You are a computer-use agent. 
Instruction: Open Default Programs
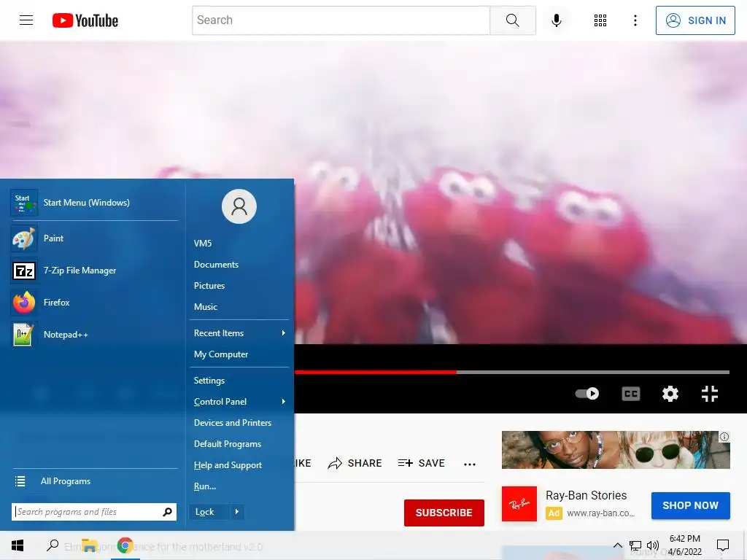tap(228, 444)
